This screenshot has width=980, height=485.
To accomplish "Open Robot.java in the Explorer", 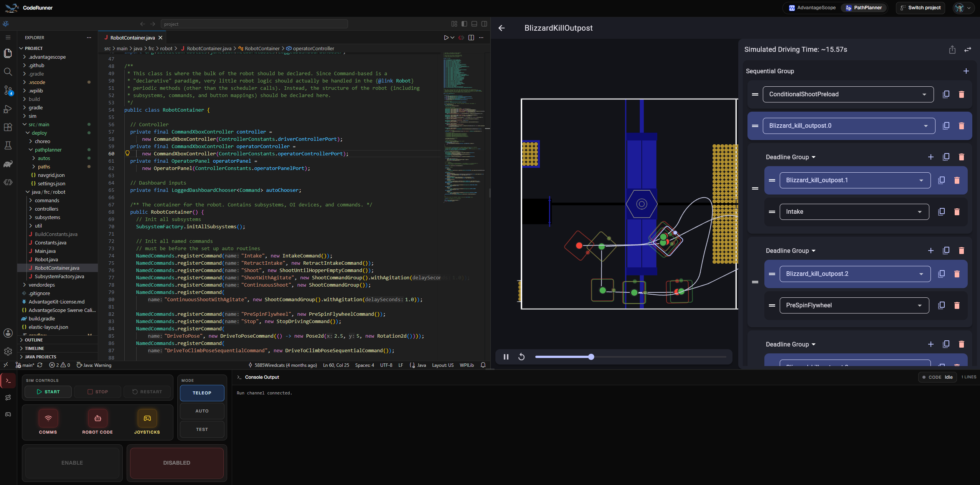I will 46,260.
